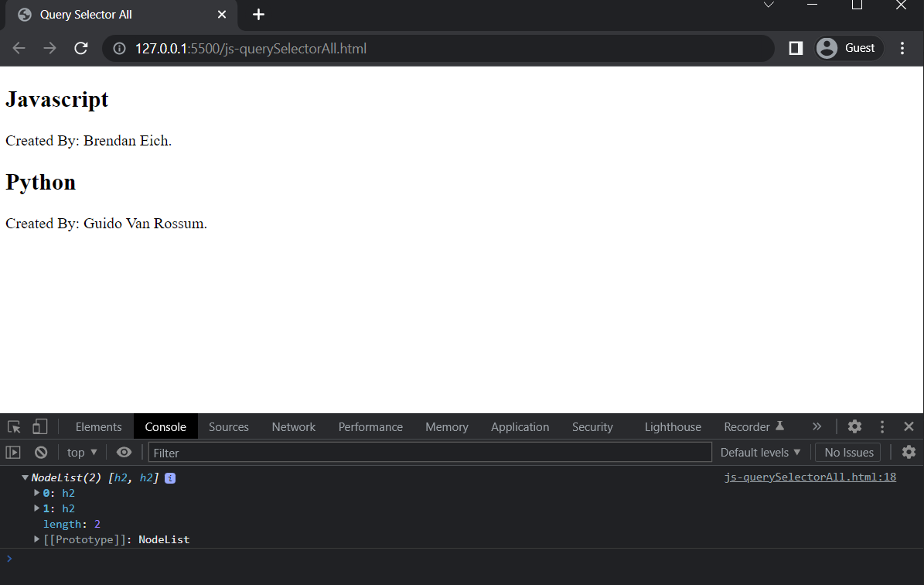Expand the [[Prototype]] NodeList entry
Image resolution: width=924 pixels, height=585 pixels.
click(x=36, y=539)
